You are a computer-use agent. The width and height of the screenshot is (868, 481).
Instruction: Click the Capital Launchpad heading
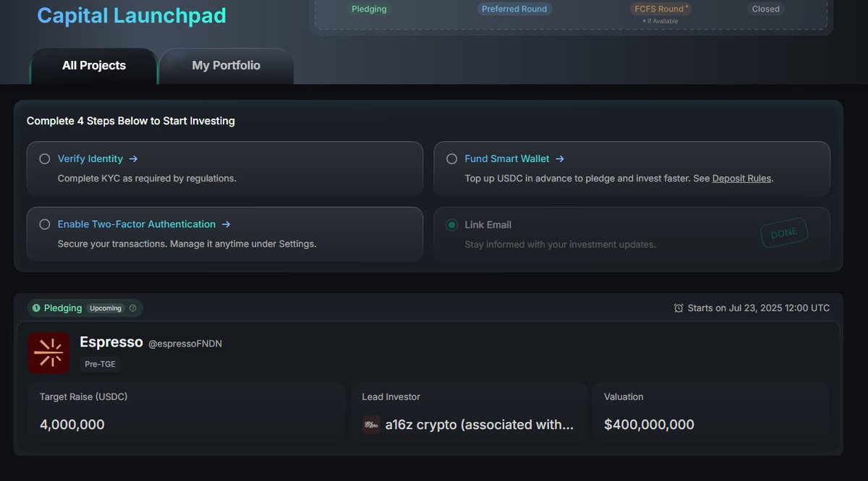132,15
